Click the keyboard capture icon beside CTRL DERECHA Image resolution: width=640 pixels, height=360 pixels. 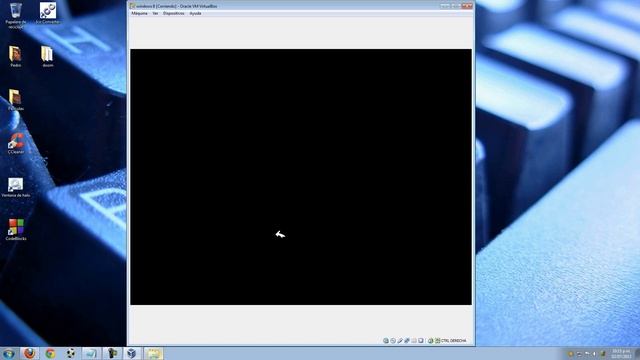tap(438, 340)
